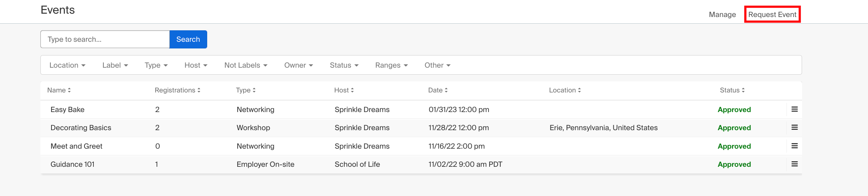This screenshot has height=196, width=868.
Task: Focus the Type to search field
Action: point(105,39)
